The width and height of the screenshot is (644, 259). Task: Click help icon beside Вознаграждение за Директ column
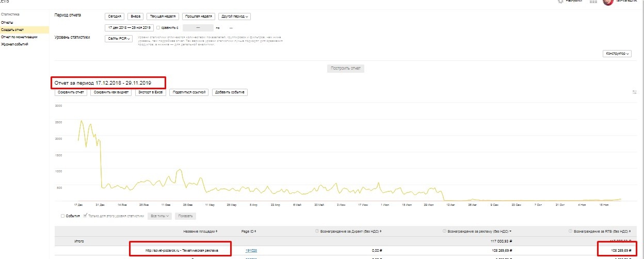point(316,231)
